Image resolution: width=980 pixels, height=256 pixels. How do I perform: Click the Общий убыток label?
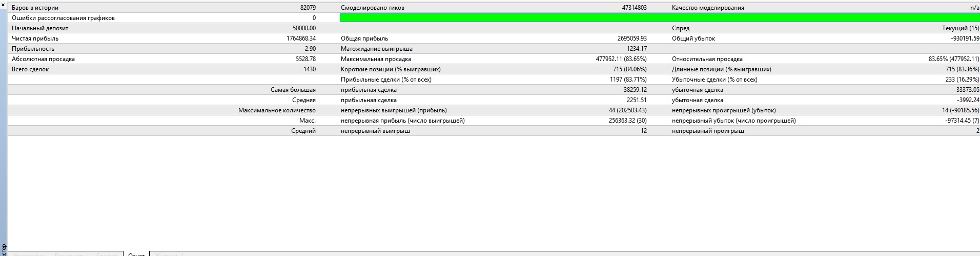pos(693,38)
